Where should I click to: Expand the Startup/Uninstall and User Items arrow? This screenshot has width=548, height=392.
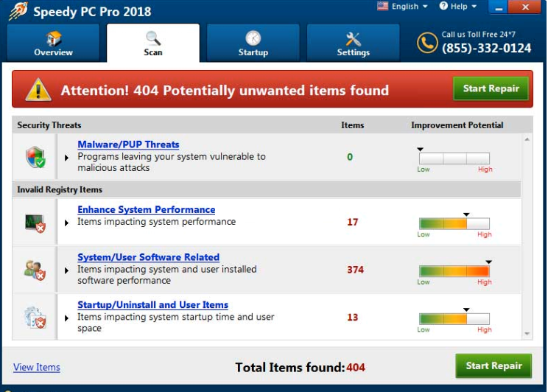pos(67,318)
